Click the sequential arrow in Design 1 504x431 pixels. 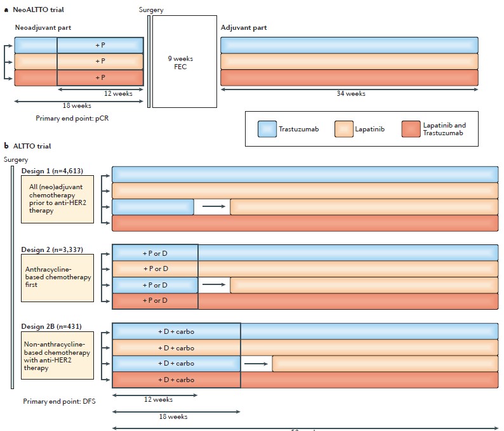pos(214,206)
